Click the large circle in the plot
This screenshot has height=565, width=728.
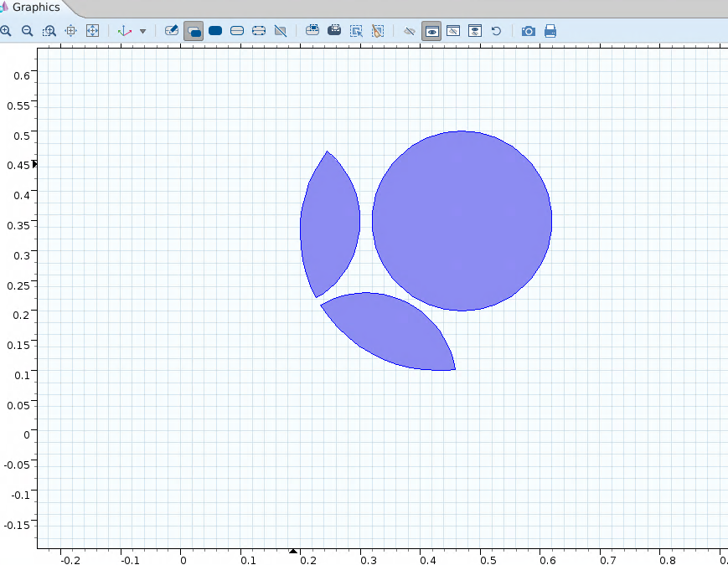462,221
